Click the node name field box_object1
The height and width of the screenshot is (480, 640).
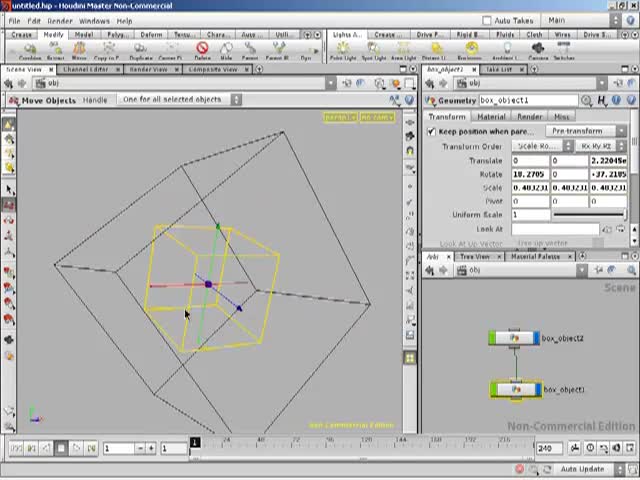pos(528,100)
